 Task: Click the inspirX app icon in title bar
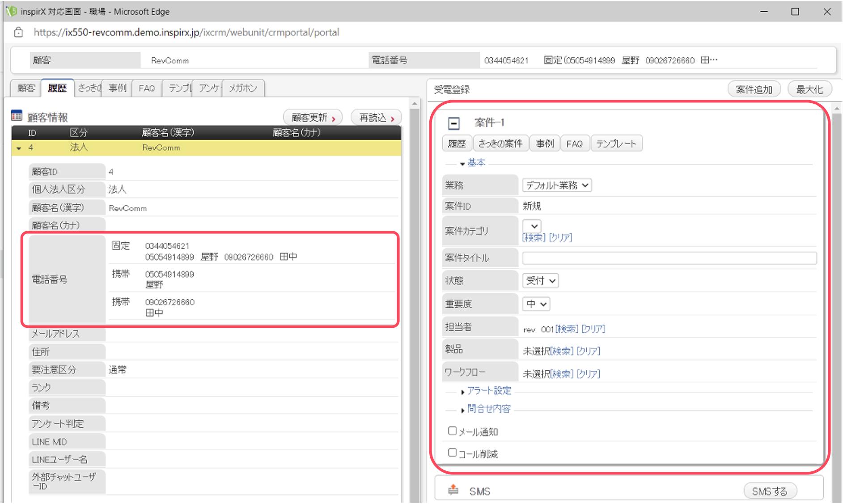(x=11, y=11)
